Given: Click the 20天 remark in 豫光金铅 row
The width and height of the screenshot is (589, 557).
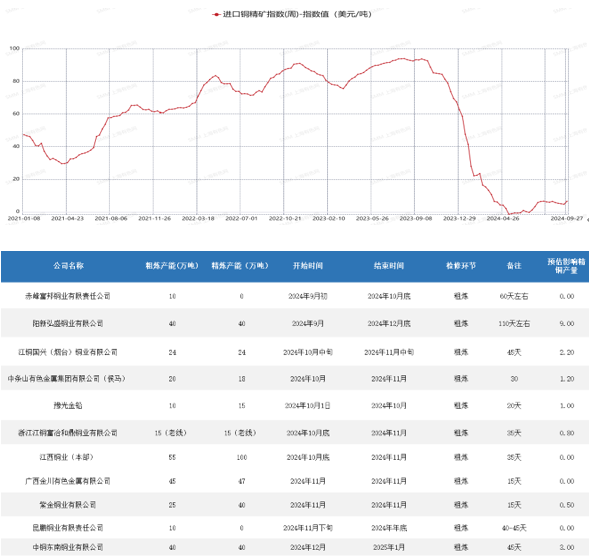Looking at the screenshot, I should [x=514, y=406].
